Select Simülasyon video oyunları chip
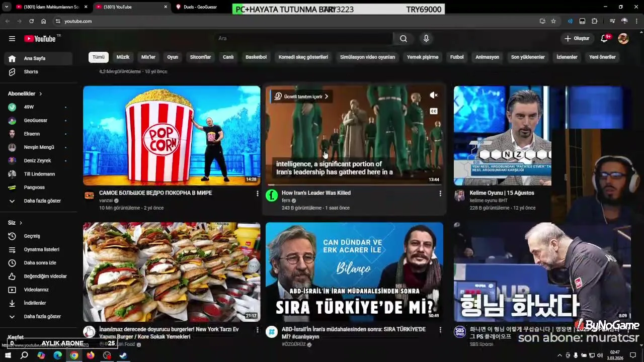Image resolution: width=644 pixels, height=362 pixels. 367,57
